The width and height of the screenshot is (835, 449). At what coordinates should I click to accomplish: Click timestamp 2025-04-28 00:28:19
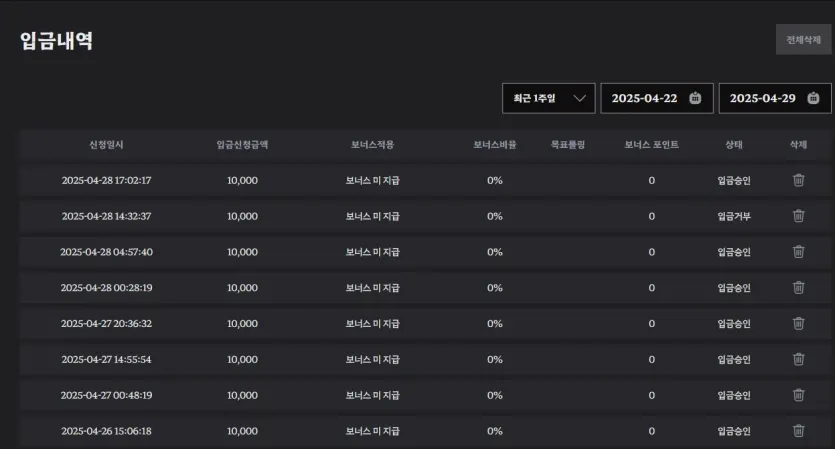point(107,288)
